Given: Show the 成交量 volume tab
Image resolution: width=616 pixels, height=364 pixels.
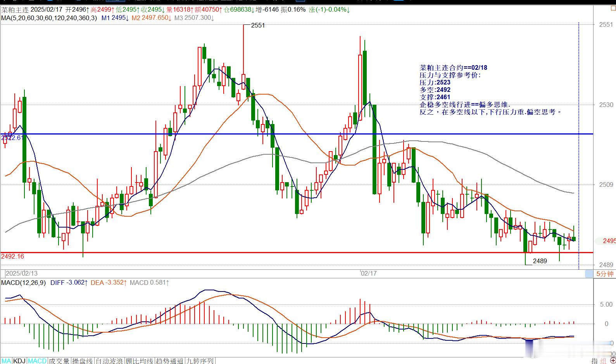Looking at the screenshot, I should (x=59, y=361).
